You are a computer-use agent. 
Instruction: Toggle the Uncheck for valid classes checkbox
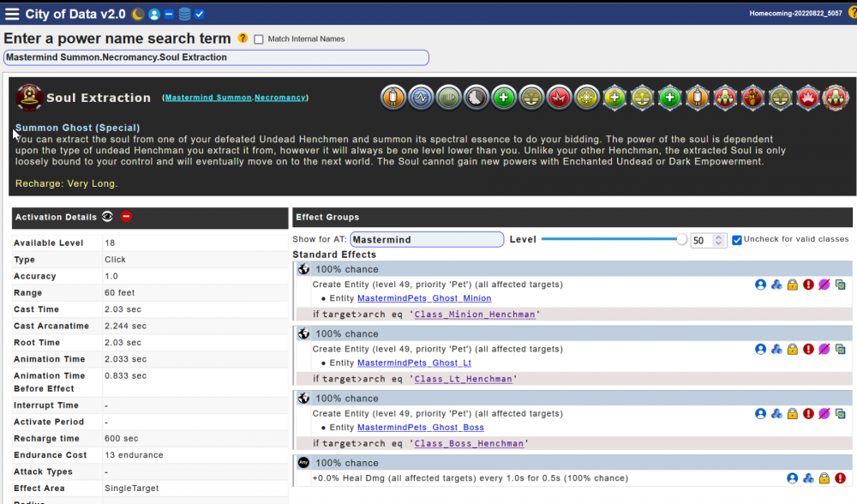click(x=737, y=239)
